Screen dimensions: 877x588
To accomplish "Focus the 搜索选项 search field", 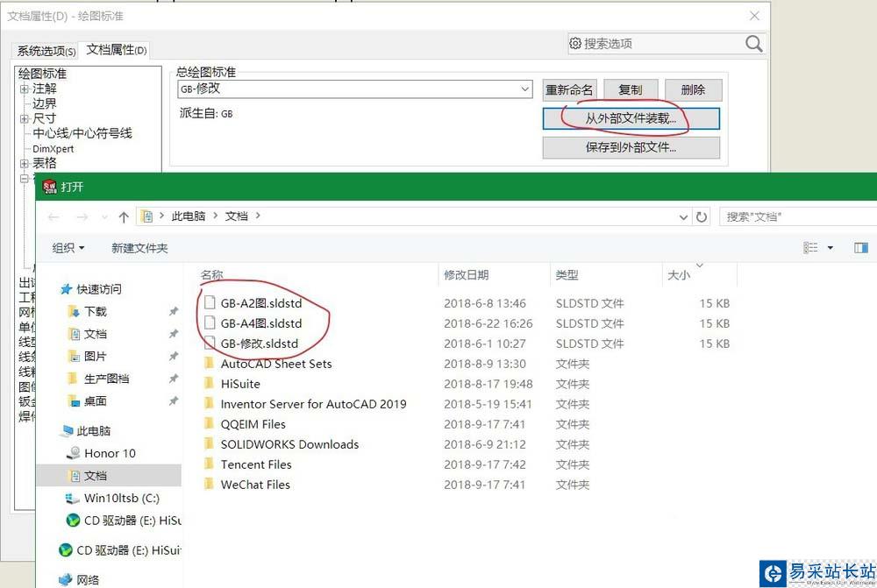I will [x=655, y=44].
